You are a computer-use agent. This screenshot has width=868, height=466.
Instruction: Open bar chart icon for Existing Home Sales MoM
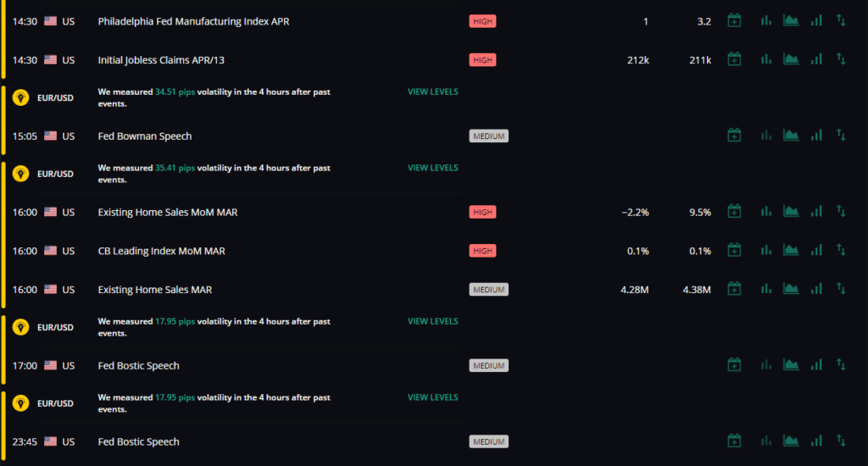(x=766, y=212)
